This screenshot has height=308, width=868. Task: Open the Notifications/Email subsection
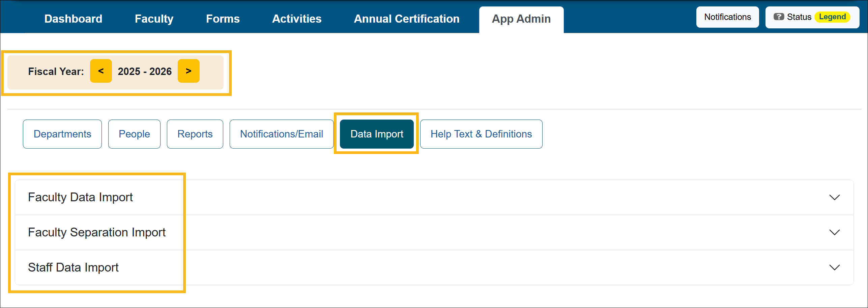(x=281, y=134)
